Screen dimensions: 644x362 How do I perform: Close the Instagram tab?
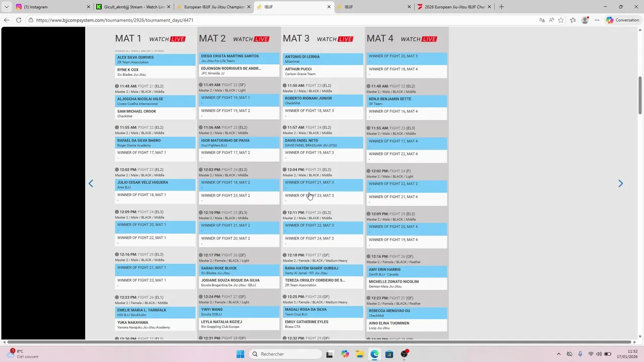click(x=89, y=7)
